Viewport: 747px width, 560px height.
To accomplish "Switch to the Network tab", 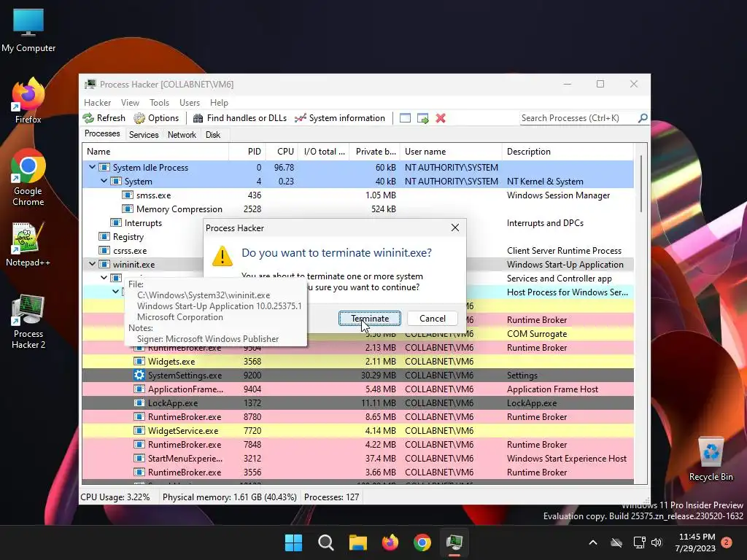I will 182,135.
